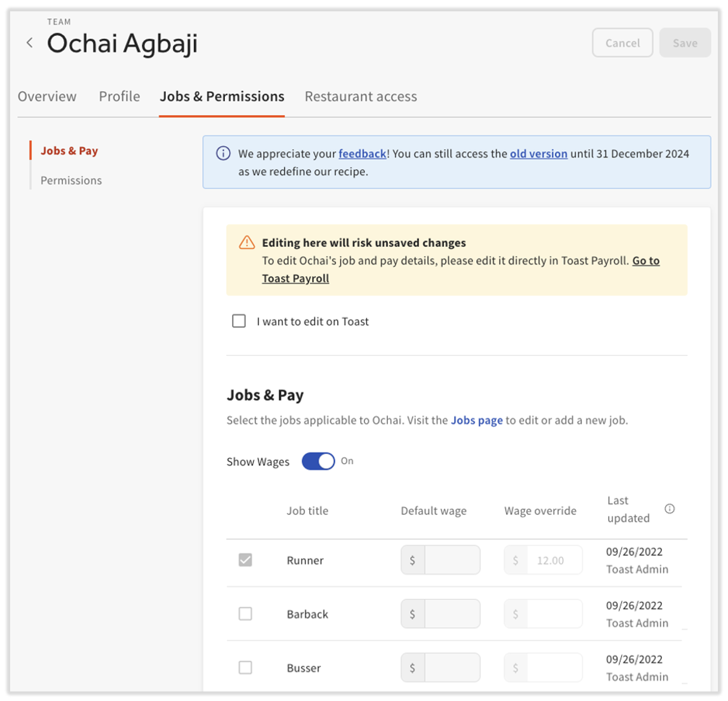Click the back arrow next to Ochai Agbaji
Screen dimensions: 728x701
[x=30, y=42]
